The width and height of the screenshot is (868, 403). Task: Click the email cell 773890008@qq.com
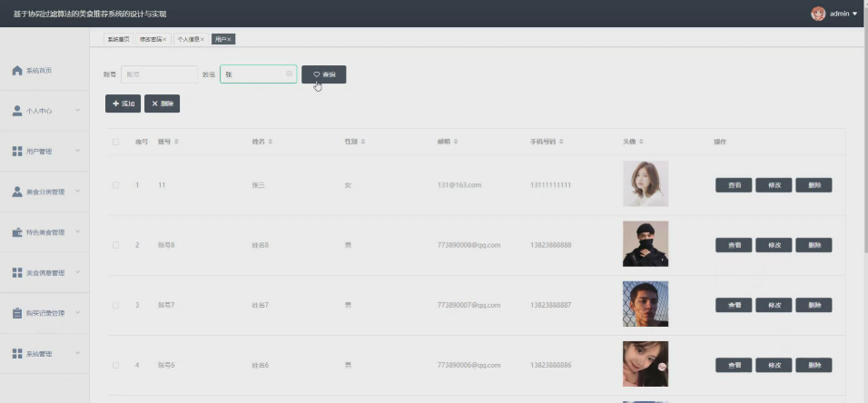click(x=469, y=245)
